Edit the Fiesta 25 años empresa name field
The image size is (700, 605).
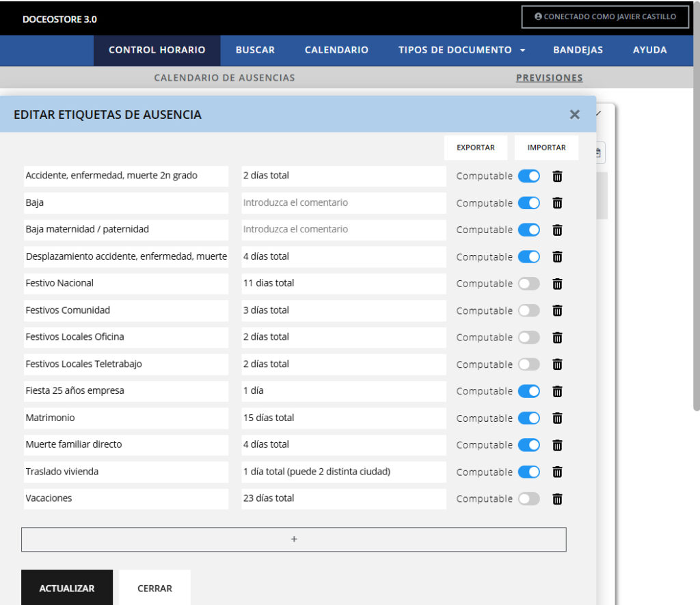click(126, 390)
